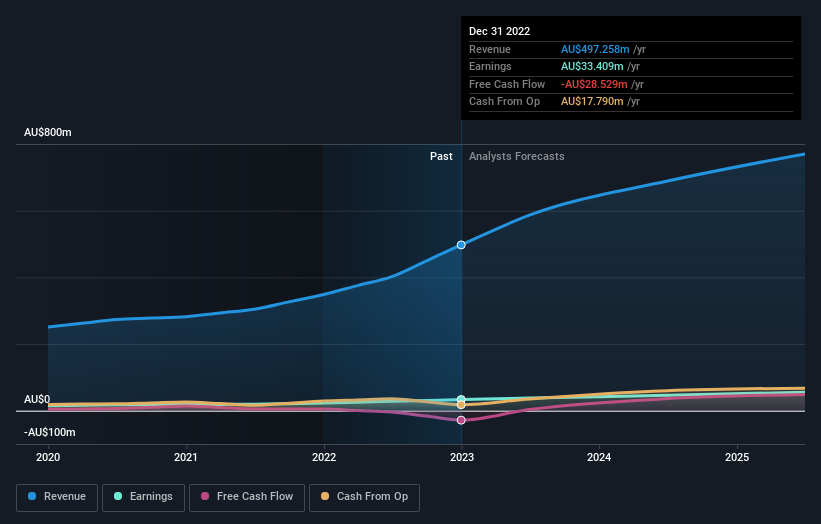Click the pink Free Cash Flow data point

[x=461, y=420]
